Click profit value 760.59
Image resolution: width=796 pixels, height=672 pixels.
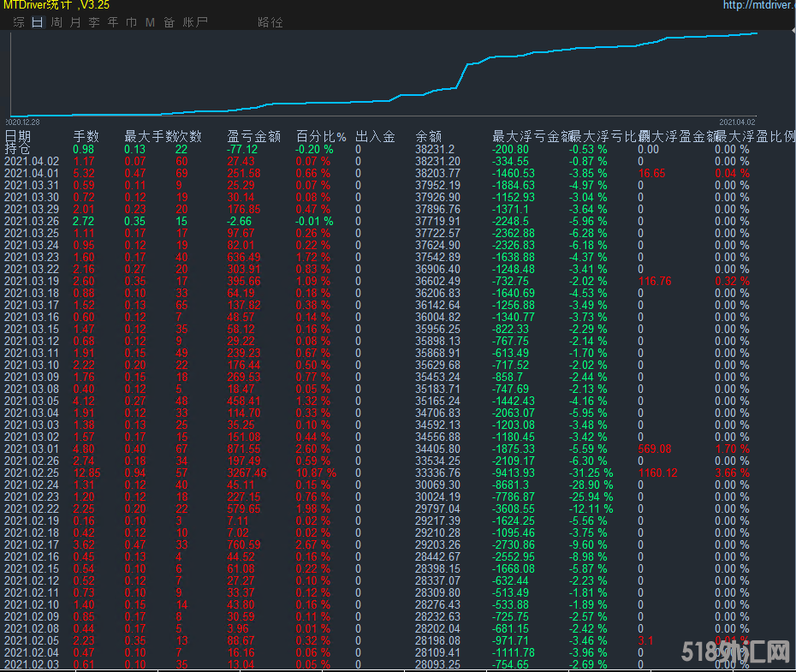[x=244, y=544]
